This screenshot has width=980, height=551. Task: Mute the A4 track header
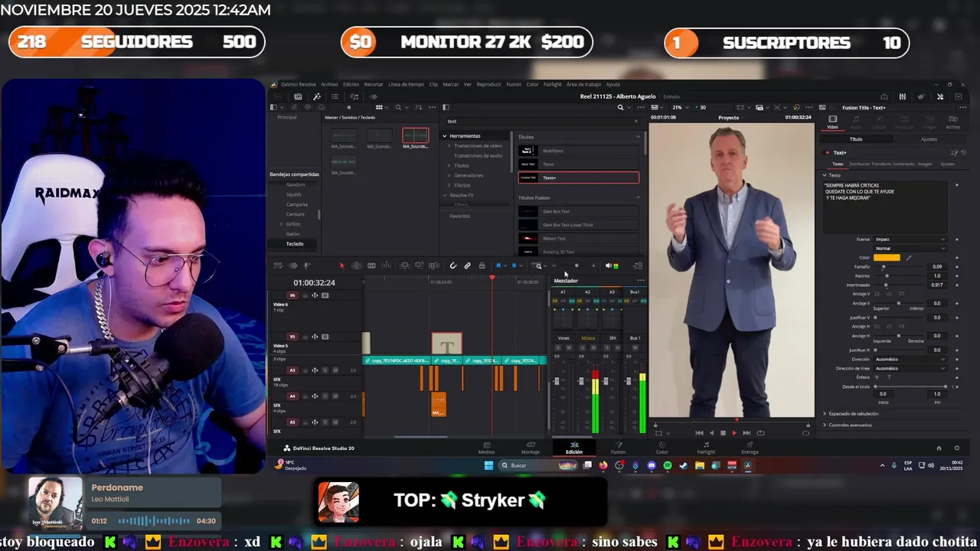[335, 396]
